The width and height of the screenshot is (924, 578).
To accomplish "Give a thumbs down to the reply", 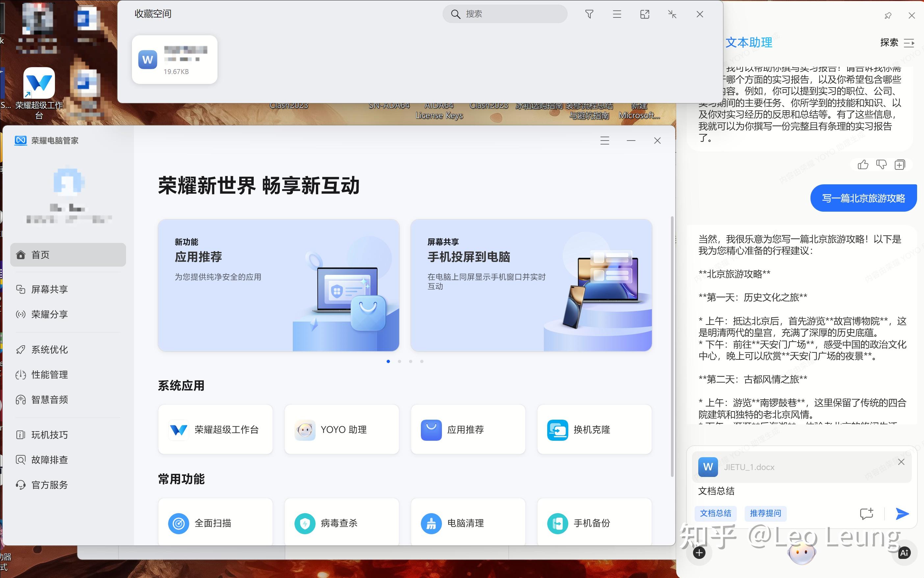I will (881, 165).
